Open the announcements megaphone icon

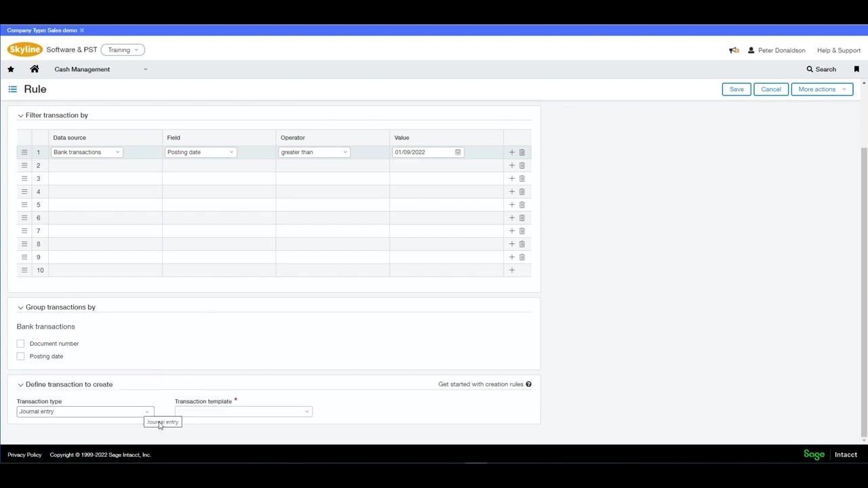point(734,50)
